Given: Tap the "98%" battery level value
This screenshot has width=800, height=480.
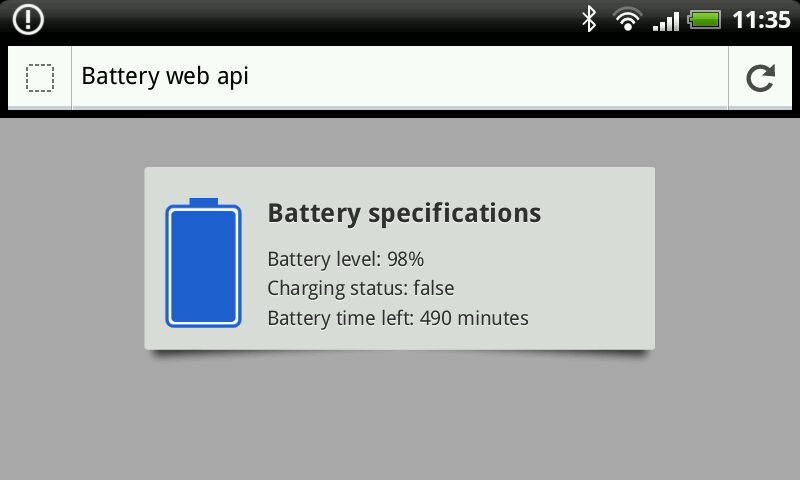Looking at the screenshot, I should point(406,259).
